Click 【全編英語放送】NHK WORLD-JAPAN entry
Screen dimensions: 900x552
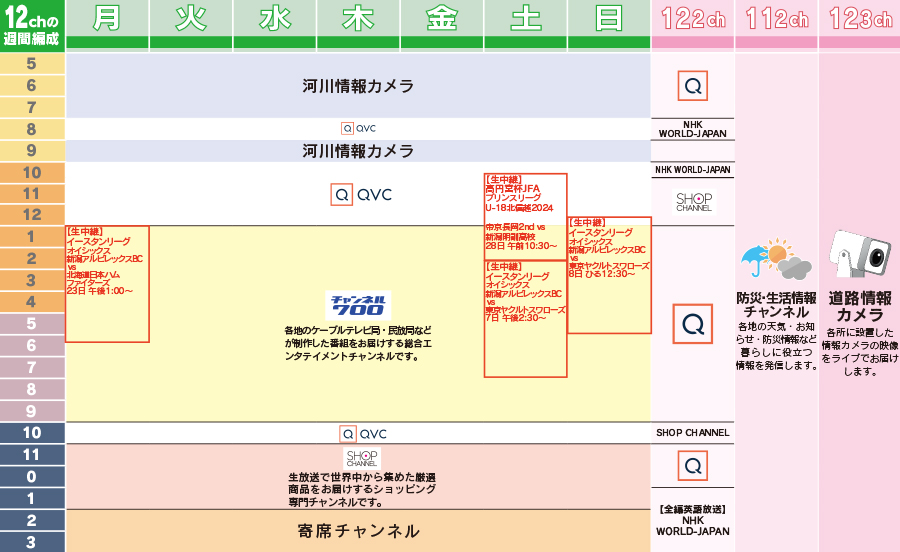coord(692,520)
